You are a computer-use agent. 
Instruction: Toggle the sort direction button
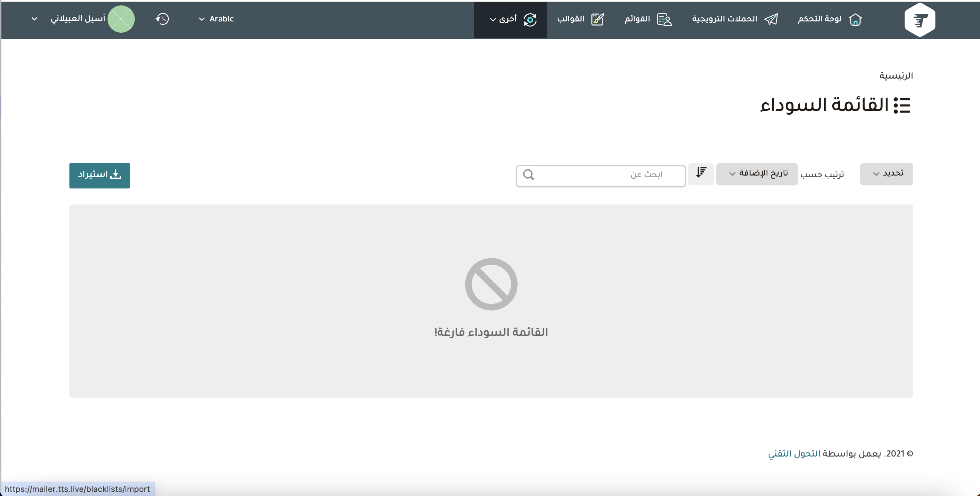coord(701,173)
